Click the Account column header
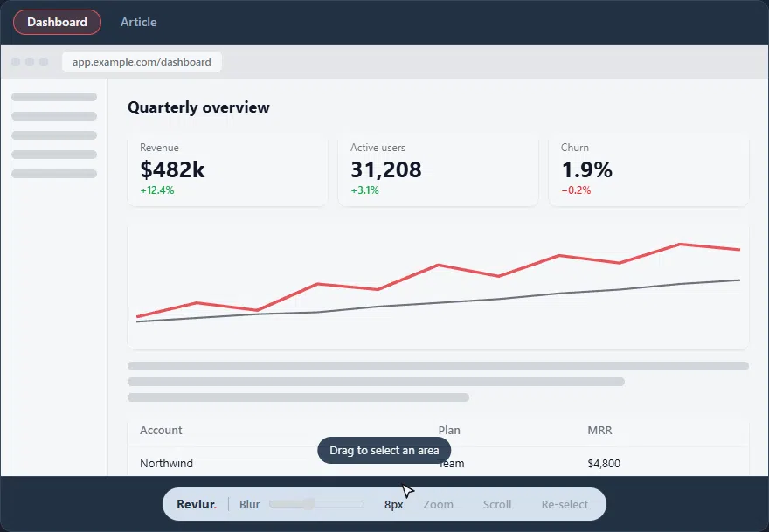769x532 pixels. [x=161, y=430]
